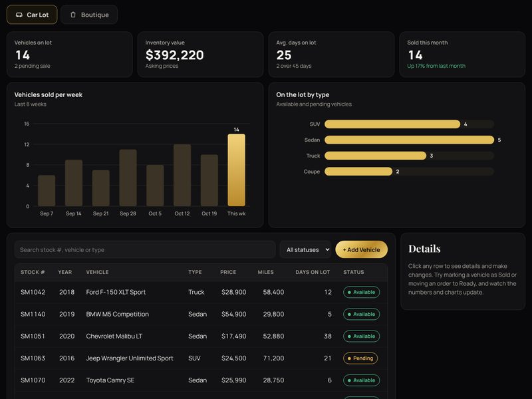Click the Avg. days on lot value 25

284,55
